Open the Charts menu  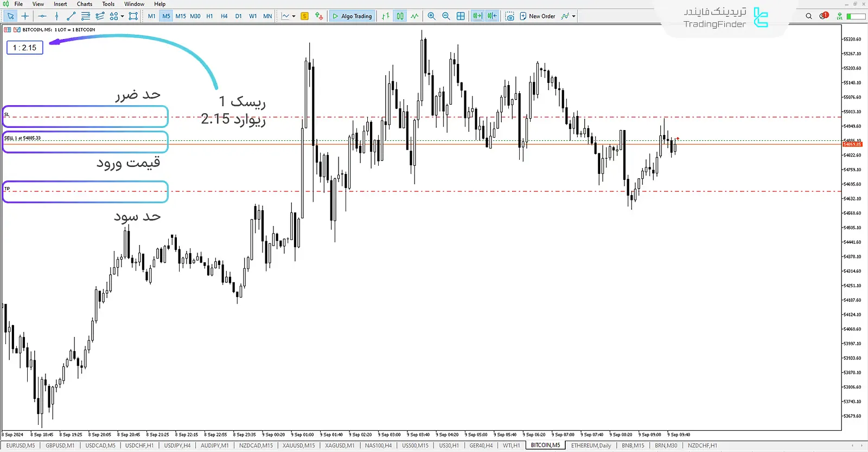84,4
